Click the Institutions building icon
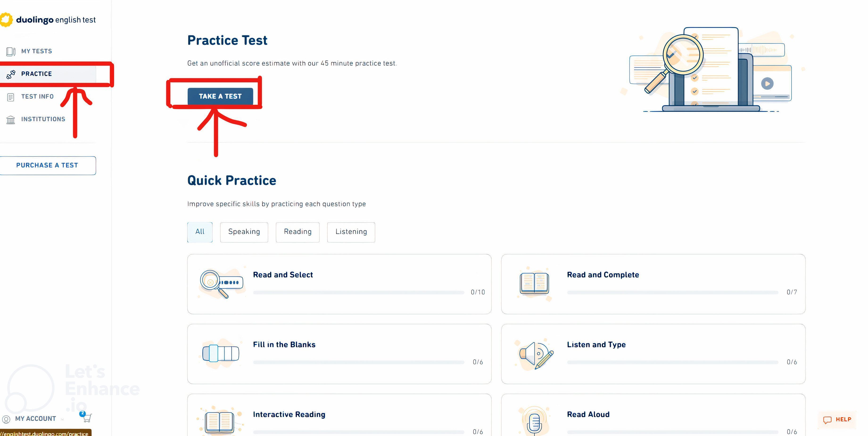This screenshot has height=436, width=868. [x=10, y=120]
